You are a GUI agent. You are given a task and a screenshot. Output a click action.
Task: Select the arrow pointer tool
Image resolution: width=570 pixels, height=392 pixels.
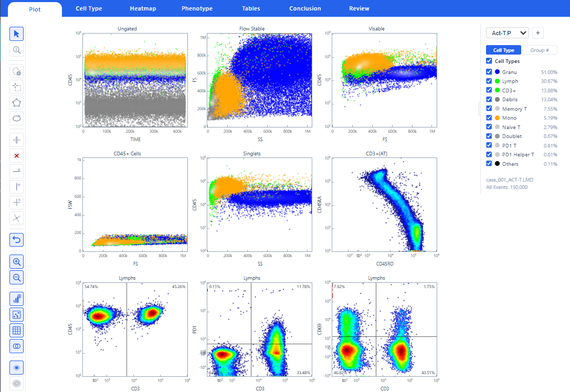[x=16, y=34]
